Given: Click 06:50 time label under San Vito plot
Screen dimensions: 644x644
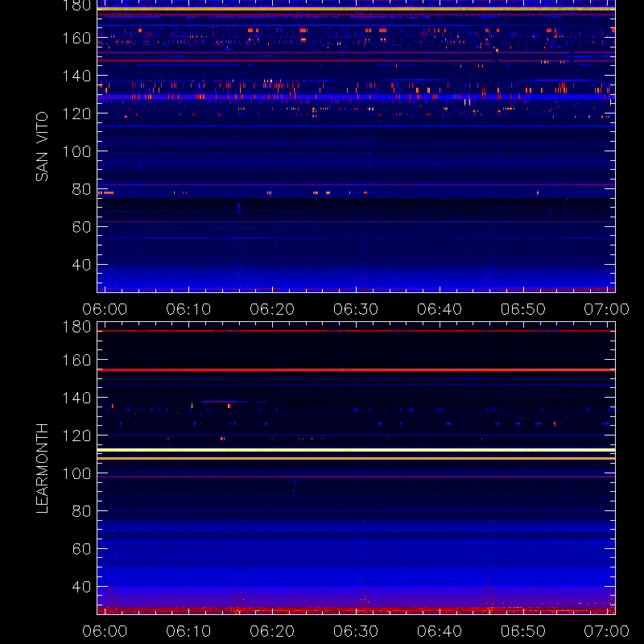Looking at the screenshot, I should (x=522, y=309).
